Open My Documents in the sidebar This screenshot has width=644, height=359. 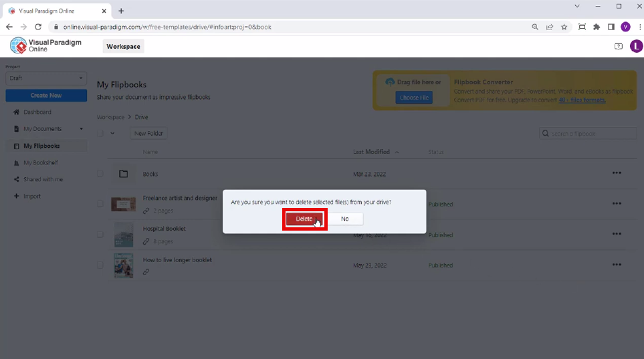(x=43, y=129)
